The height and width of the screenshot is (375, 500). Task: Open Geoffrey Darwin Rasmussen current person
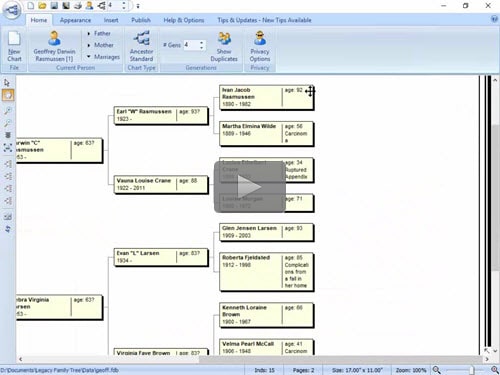click(x=54, y=47)
